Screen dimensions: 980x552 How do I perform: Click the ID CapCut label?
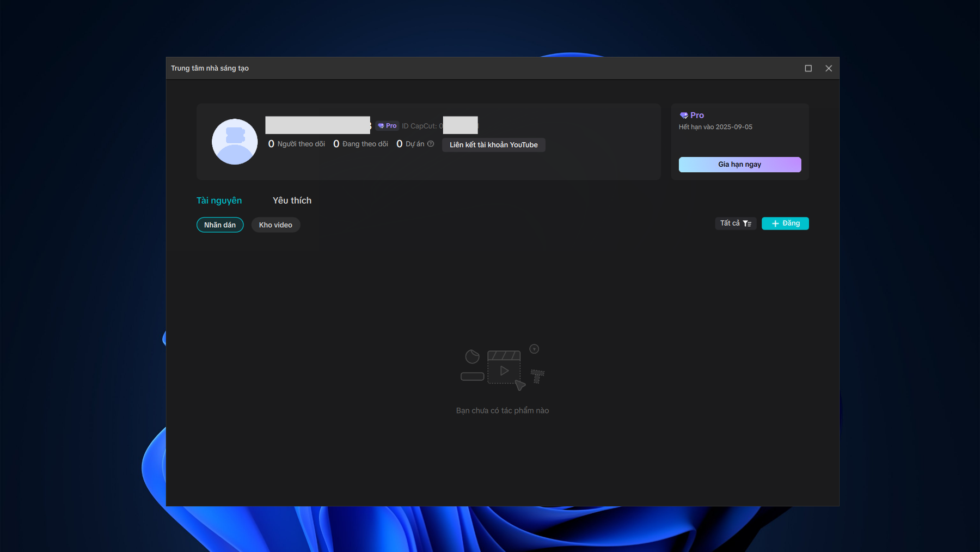tap(419, 126)
